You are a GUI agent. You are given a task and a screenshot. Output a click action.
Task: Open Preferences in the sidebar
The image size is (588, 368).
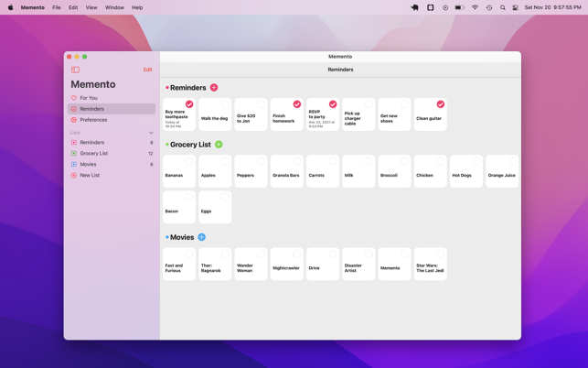(x=92, y=120)
